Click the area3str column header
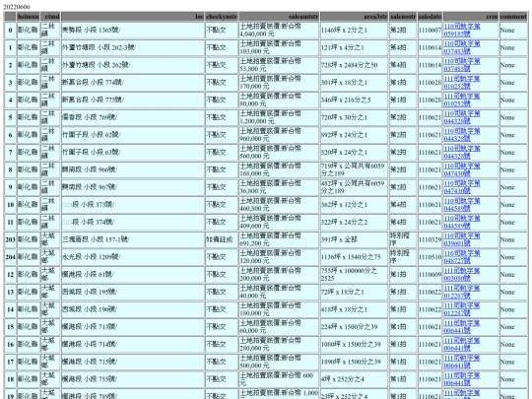Viewport: 532px width, 399px height. pos(354,17)
